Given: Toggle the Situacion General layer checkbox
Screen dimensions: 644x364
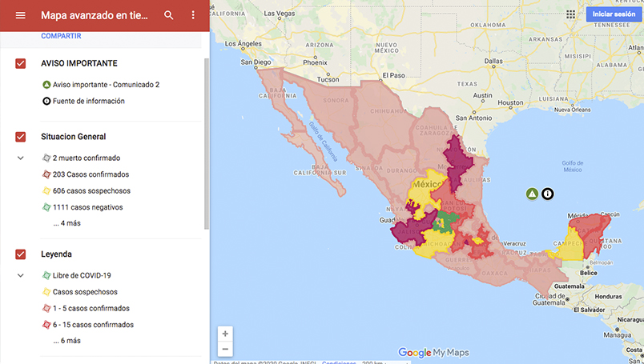Looking at the screenshot, I should click(x=21, y=137).
